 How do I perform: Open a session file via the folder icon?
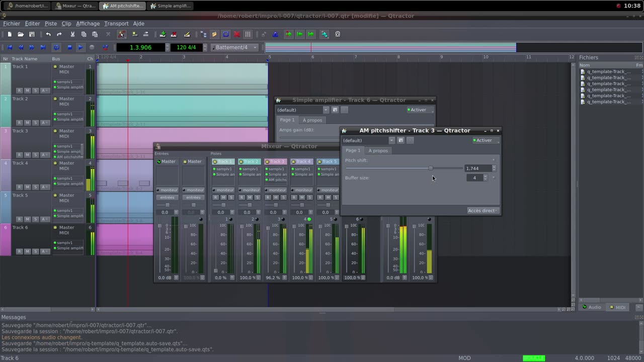coord(21,34)
